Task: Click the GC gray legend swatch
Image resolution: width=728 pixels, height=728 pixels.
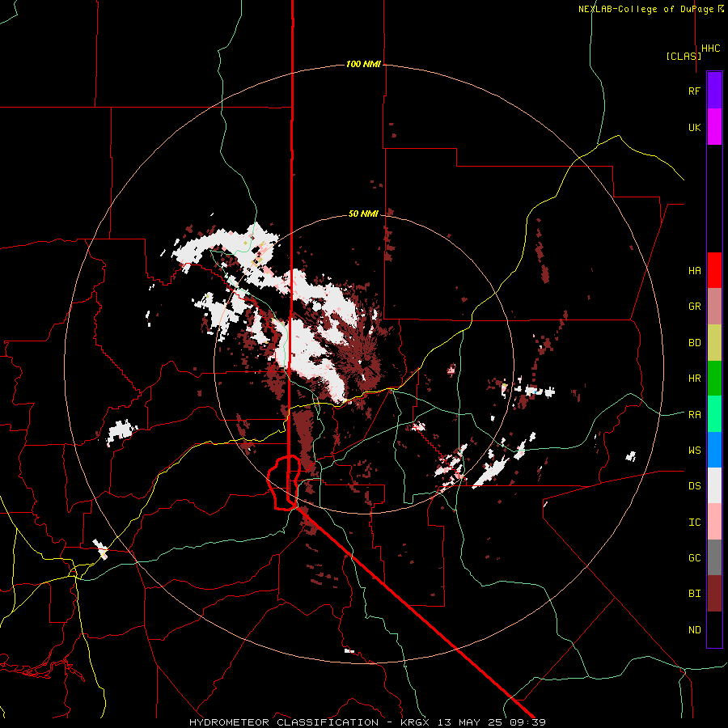Action: pos(714,557)
